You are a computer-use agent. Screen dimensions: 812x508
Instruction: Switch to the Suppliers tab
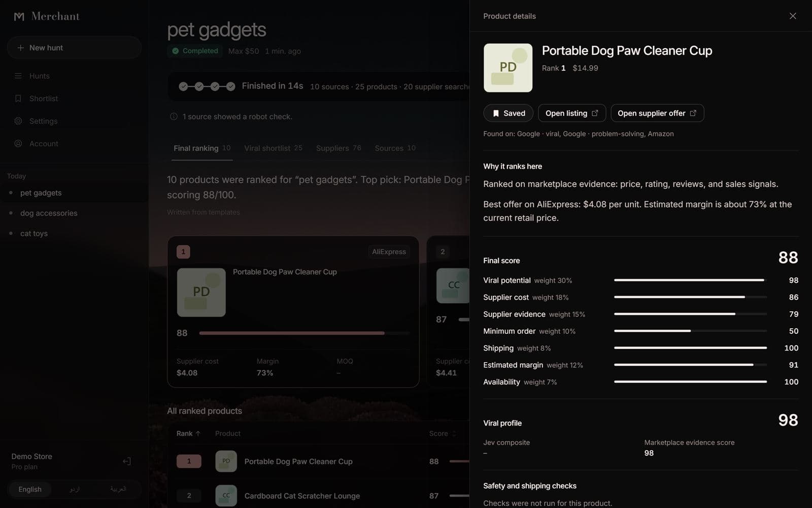click(x=339, y=148)
